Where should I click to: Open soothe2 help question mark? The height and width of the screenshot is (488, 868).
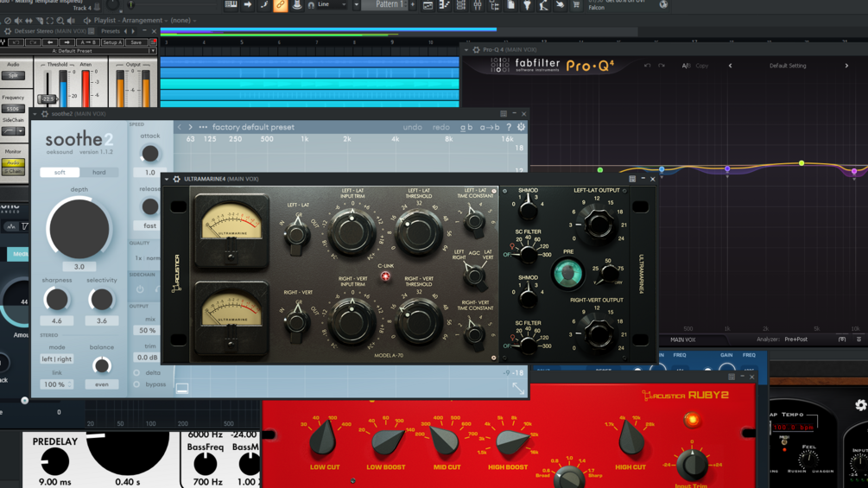509,127
